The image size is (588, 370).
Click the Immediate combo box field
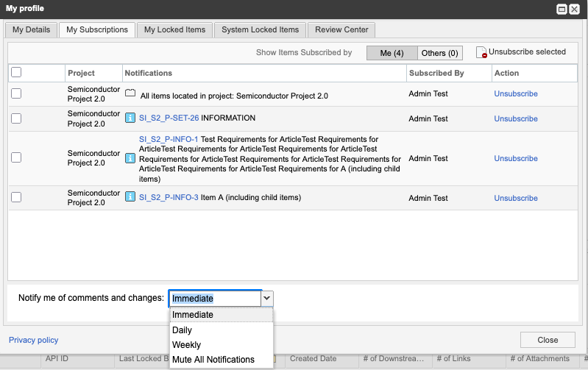(215, 299)
